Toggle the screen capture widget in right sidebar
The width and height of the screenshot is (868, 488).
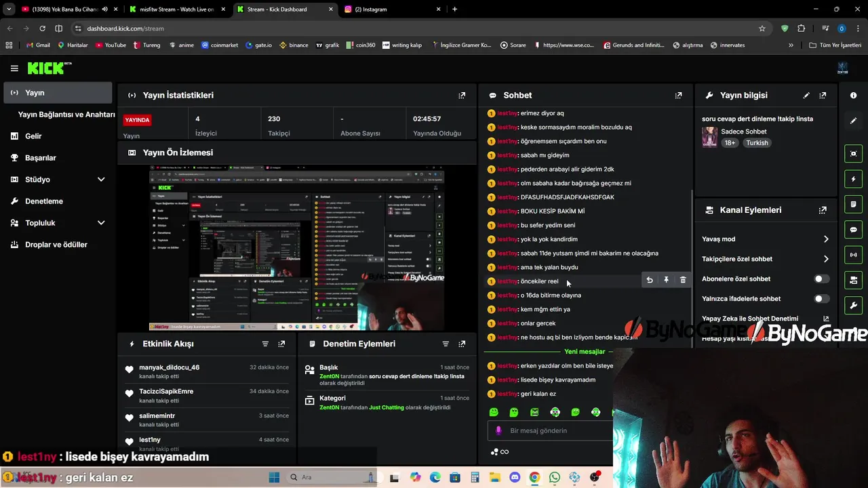853,154
